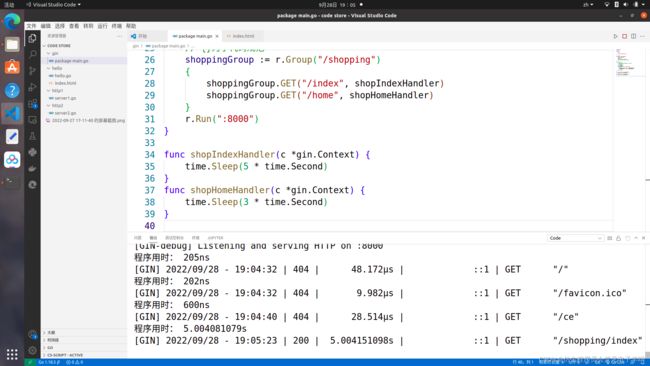Click the remote window status bar button
The image size is (650, 366).
point(30,362)
